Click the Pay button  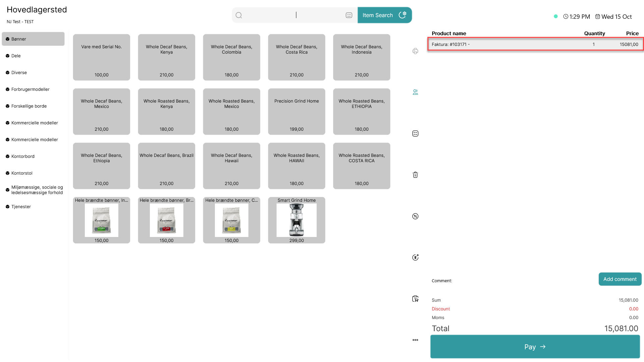tap(535, 347)
